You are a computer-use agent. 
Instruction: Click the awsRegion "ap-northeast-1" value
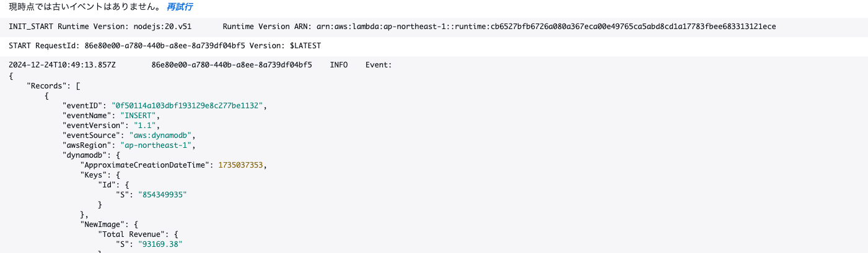click(158, 145)
